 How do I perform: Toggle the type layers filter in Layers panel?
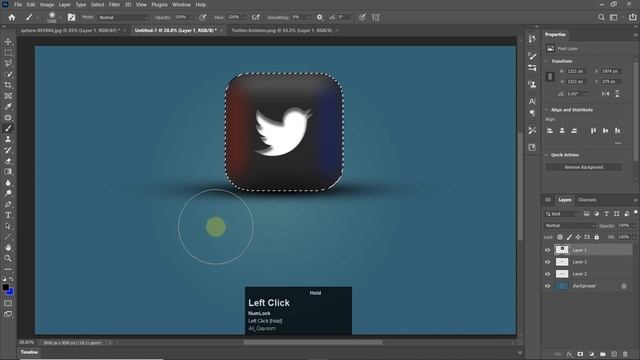(607, 214)
